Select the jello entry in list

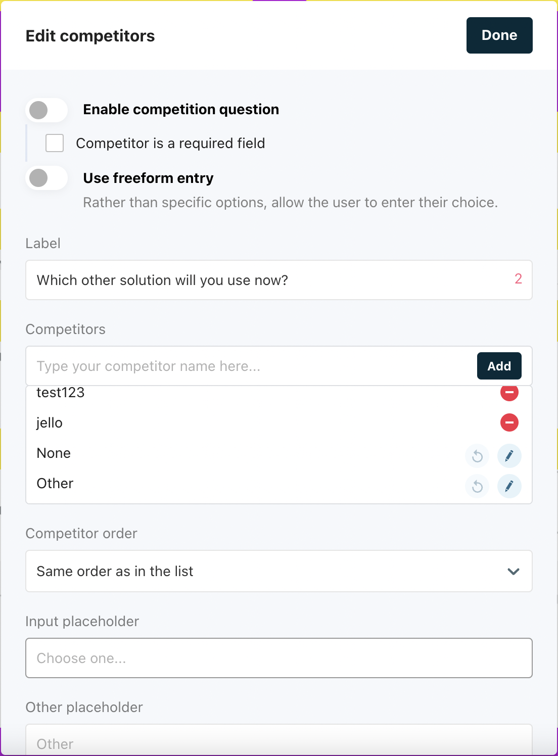click(x=50, y=423)
